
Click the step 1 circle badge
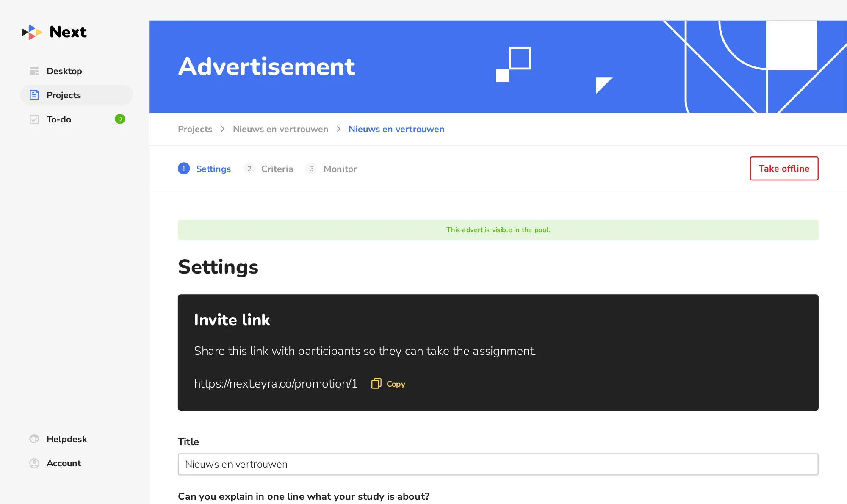click(184, 169)
